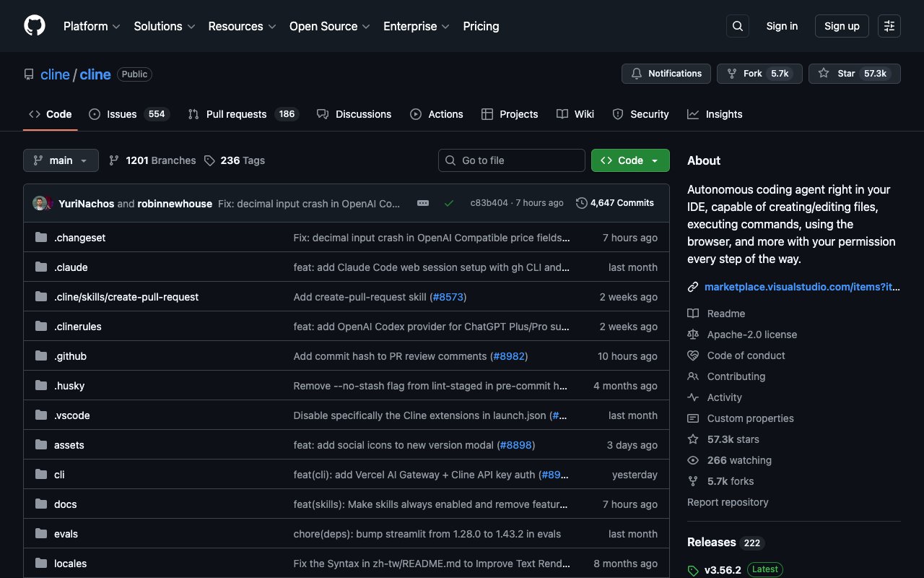Open the command palette icon beside Sign up
The width and height of the screenshot is (924, 578).
point(889,25)
